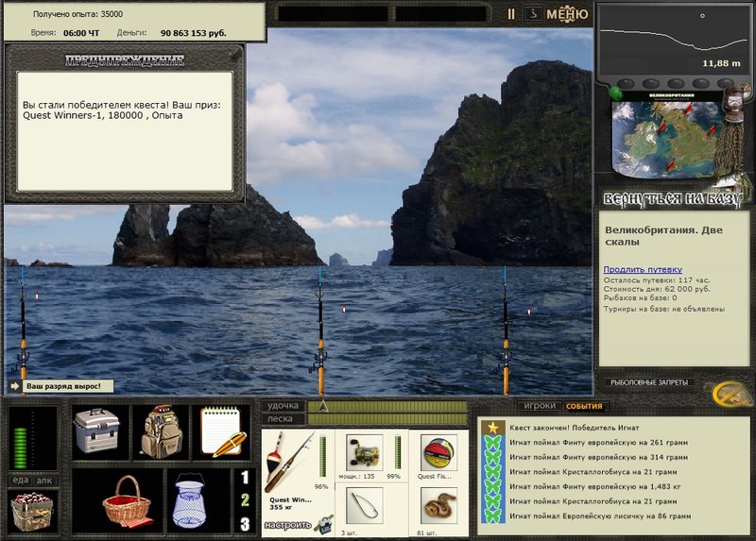Click the bait bucket icon
This screenshot has height=541, width=756.
32,511
